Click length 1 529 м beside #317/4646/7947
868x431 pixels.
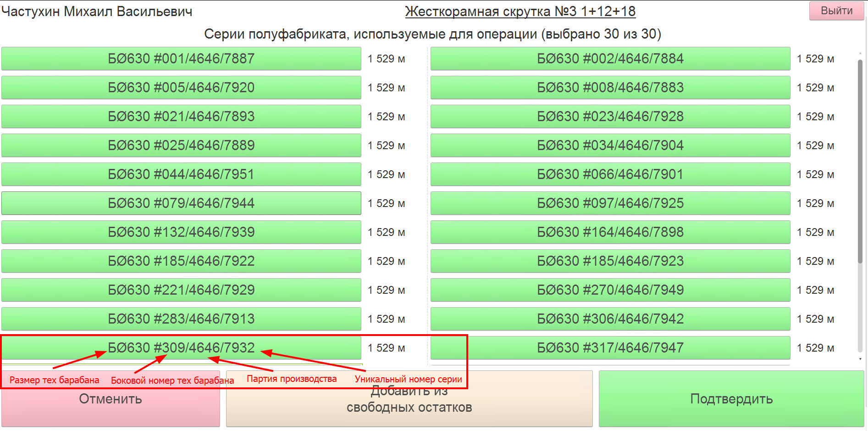click(815, 348)
